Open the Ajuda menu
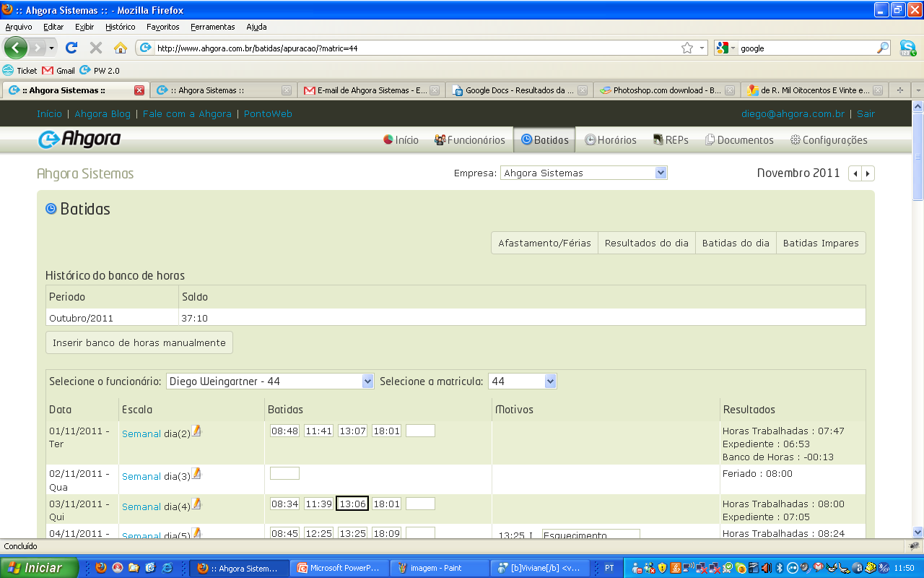This screenshot has height=578, width=924. pos(256,27)
